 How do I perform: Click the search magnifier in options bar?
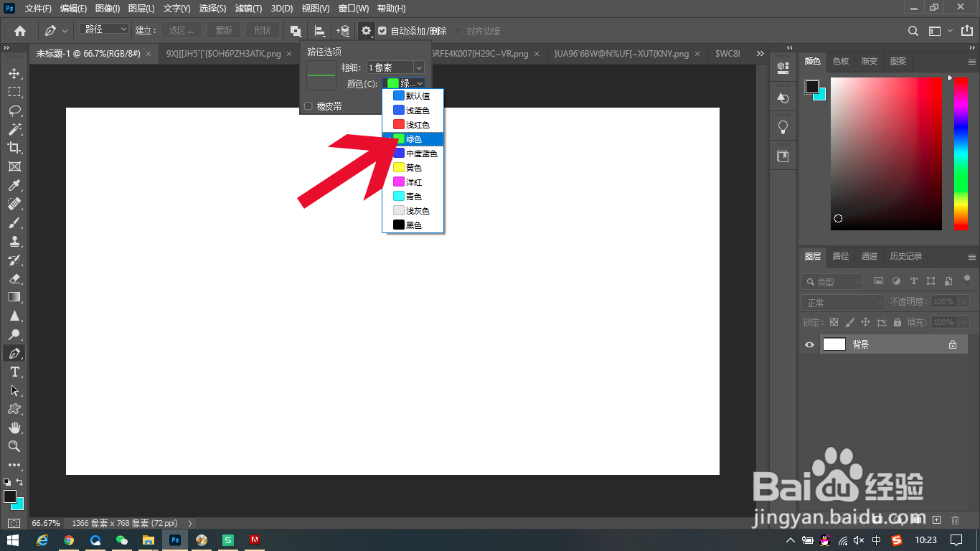pos(913,31)
